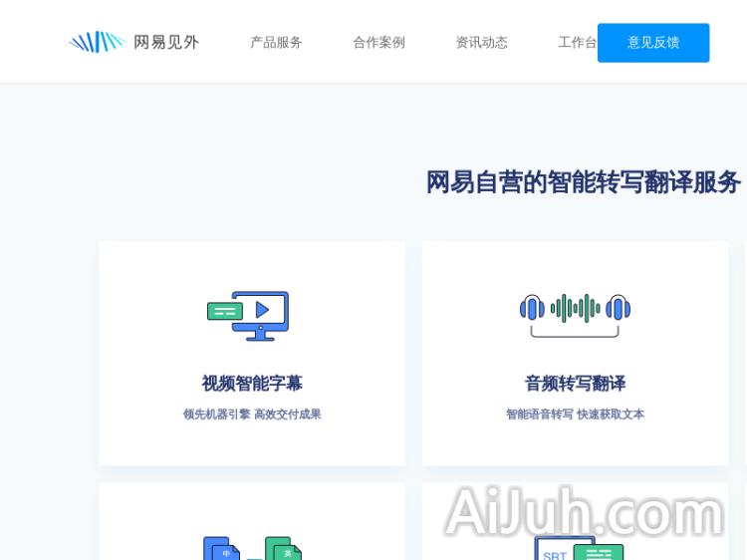This screenshot has height=560, width=747.
Task: Click the 领先机器引擎 高效交付成果 description
Action: [x=252, y=415]
